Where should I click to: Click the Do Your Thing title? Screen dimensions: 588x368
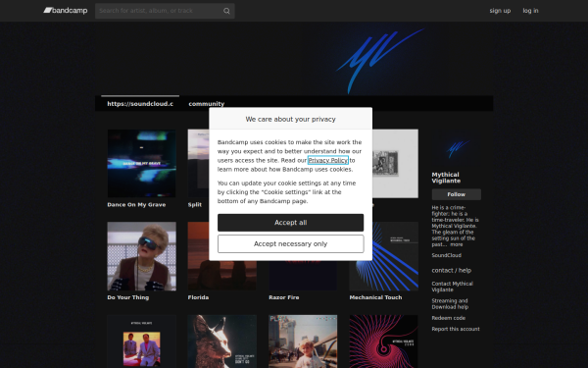127,297
